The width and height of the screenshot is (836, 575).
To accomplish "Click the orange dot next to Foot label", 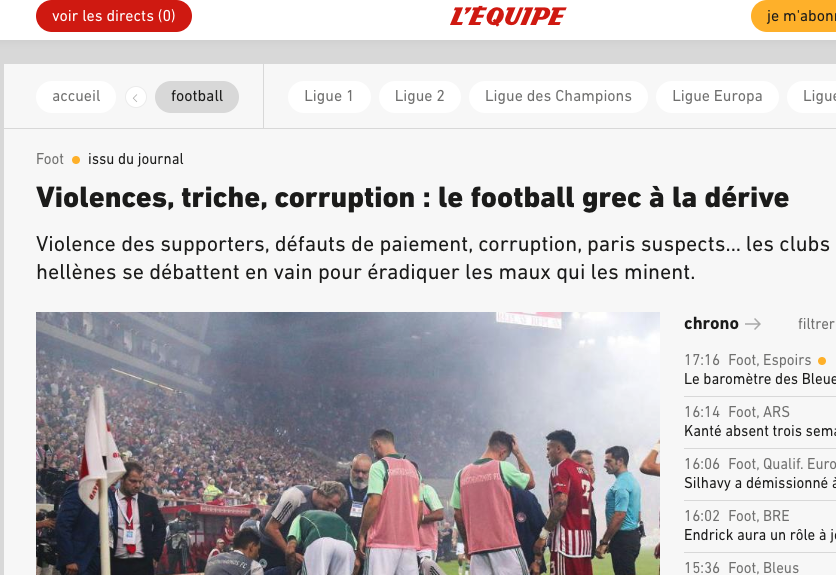I will (76, 159).
